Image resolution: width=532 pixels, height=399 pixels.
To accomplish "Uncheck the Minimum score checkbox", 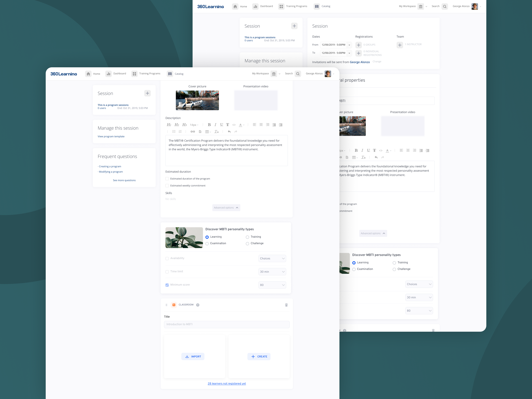I will [167, 285].
